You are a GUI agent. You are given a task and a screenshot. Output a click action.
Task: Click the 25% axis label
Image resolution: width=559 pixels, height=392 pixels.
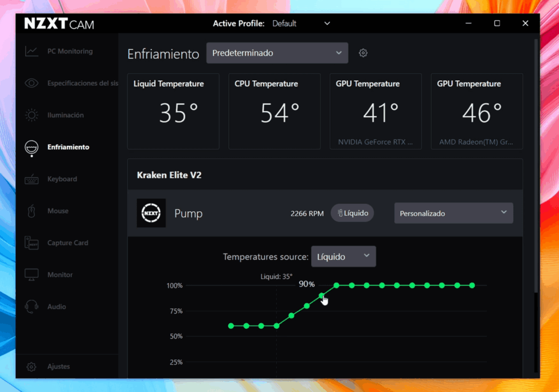pos(176,363)
